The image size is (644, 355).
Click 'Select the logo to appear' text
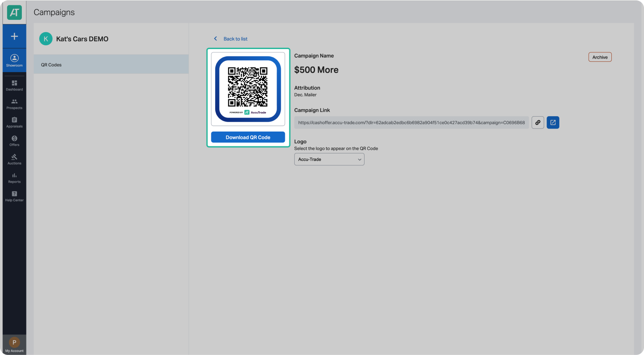[336, 148]
